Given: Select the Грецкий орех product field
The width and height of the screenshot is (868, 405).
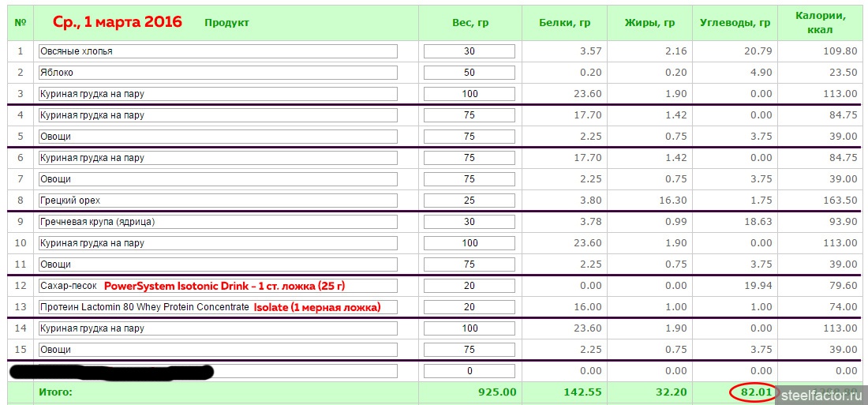Looking at the screenshot, I should point(218,201).
